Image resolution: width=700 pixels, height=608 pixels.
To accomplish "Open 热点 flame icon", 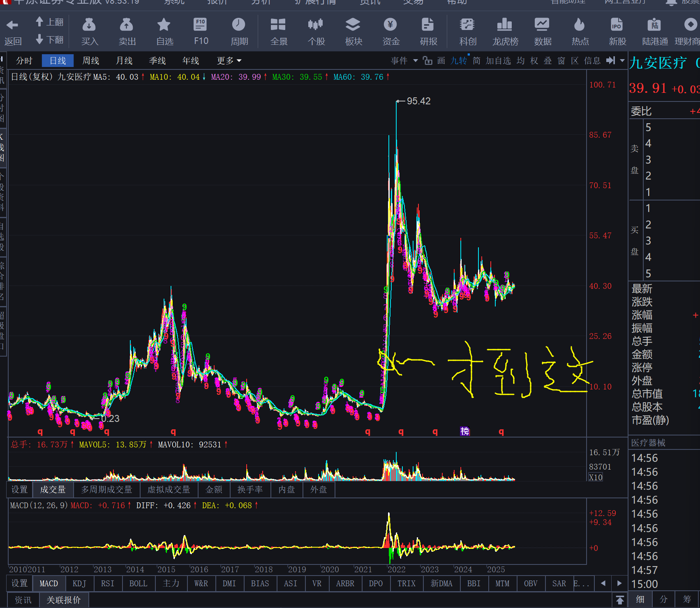I will coord(580,25).
